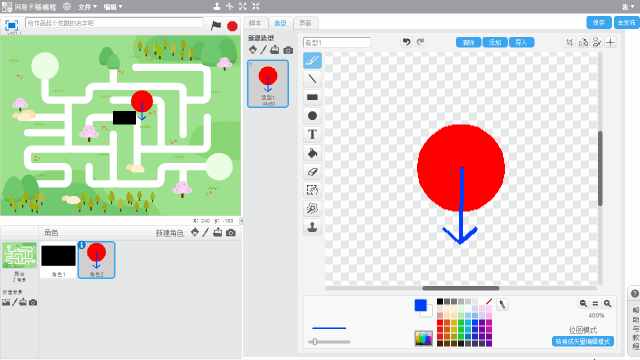Take new backdrop photo with camera
640x360 pixels.
(x=33, y=302)
